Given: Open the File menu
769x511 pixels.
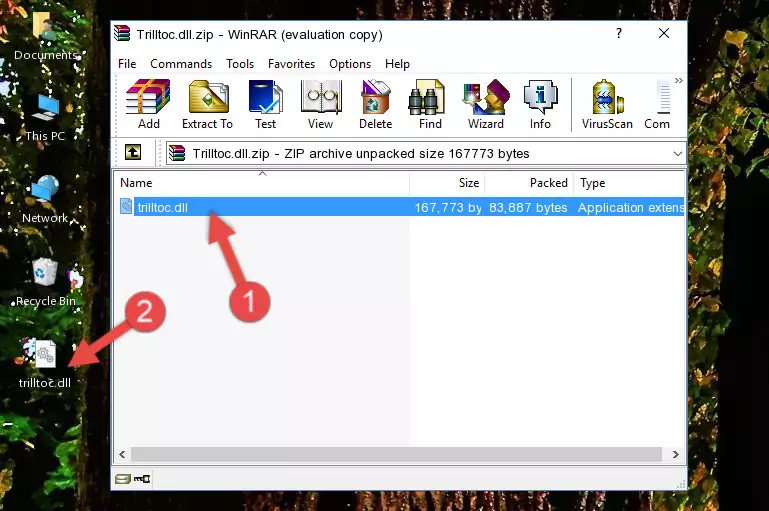Looking at the screenshot, I should click(127, 64).
